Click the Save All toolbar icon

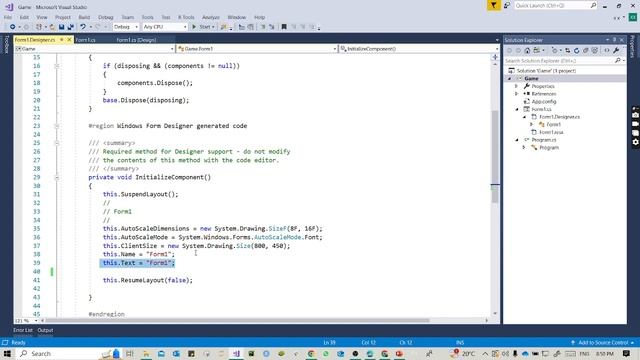[x=70, y=27]
